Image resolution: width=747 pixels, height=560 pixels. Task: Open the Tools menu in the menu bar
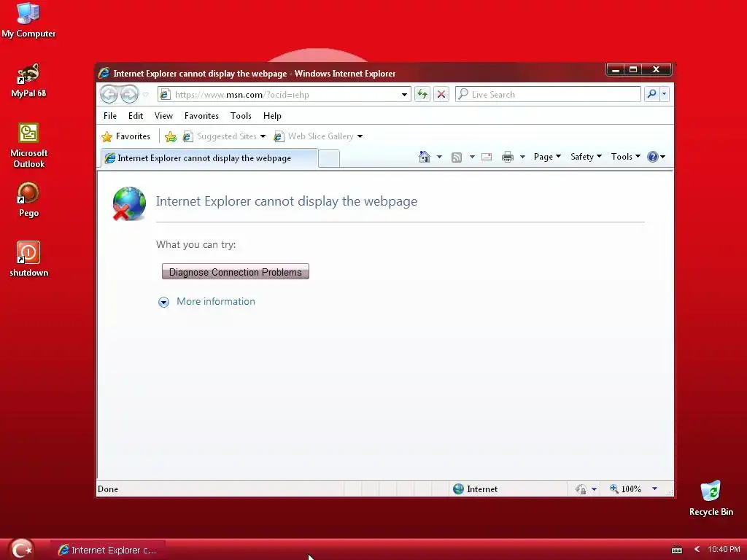tap(241, 116)
